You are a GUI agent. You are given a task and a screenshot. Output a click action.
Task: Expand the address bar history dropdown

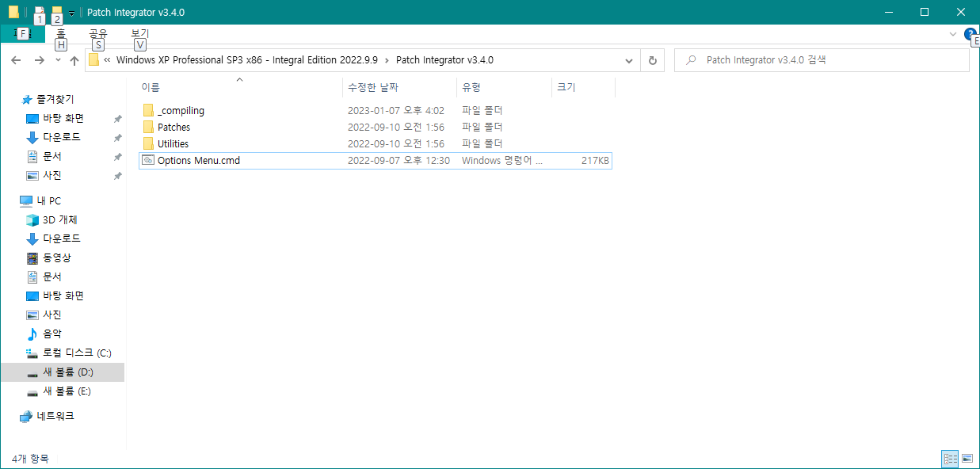[x=630, y=60]
